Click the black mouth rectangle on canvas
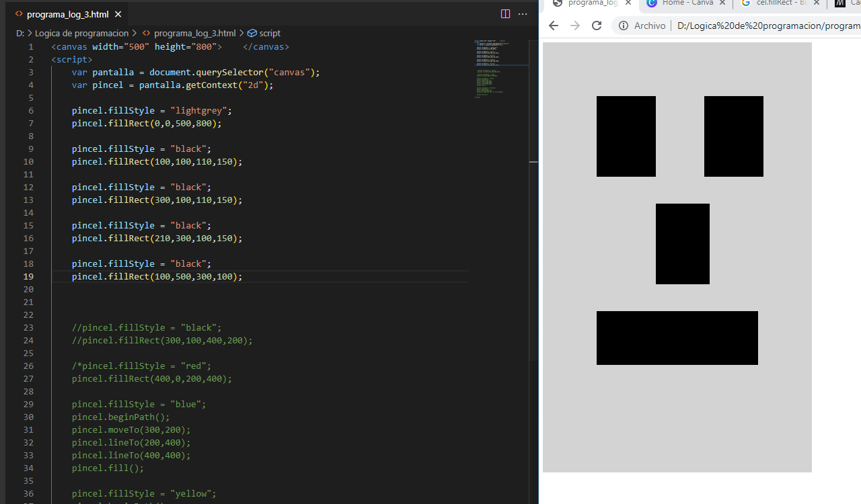The height and width of the screenshot is (504, 861). tap(677, 338)
